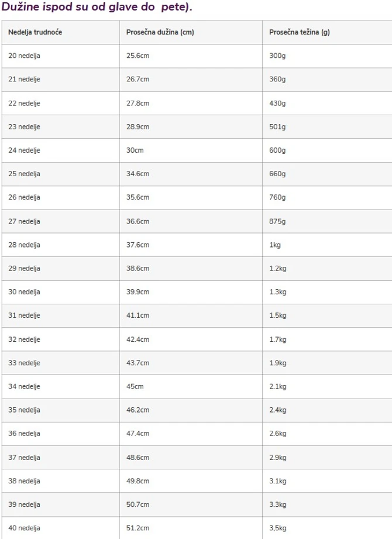Click the 41.1cm length cell
The height and width of the screenshot is (539, 392).
coord(137,315)
